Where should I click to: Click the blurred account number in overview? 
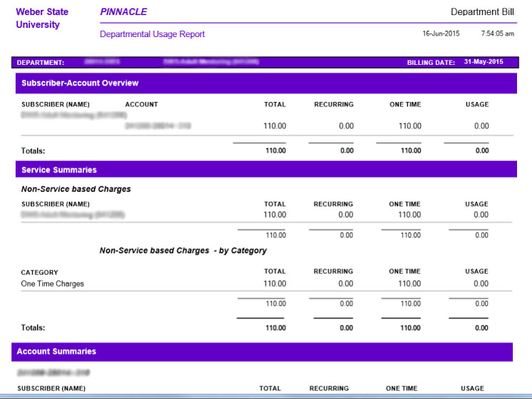158,126
